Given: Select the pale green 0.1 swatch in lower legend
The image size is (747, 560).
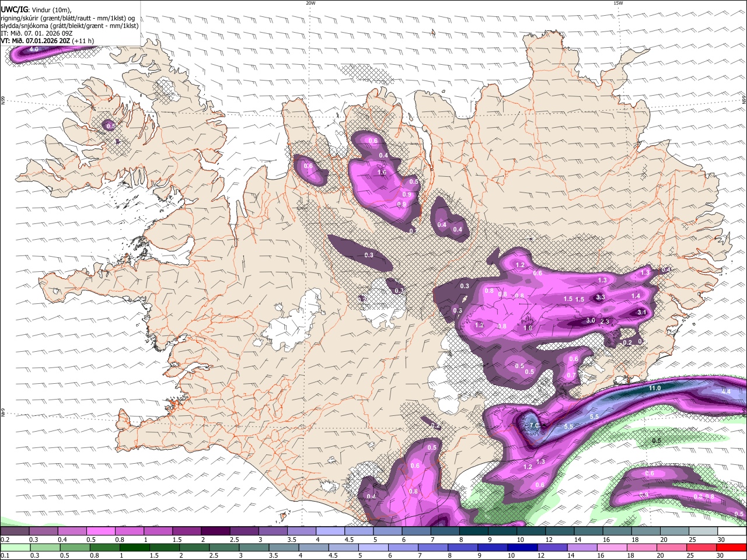Looking at the screenshot, I should 15,548.
